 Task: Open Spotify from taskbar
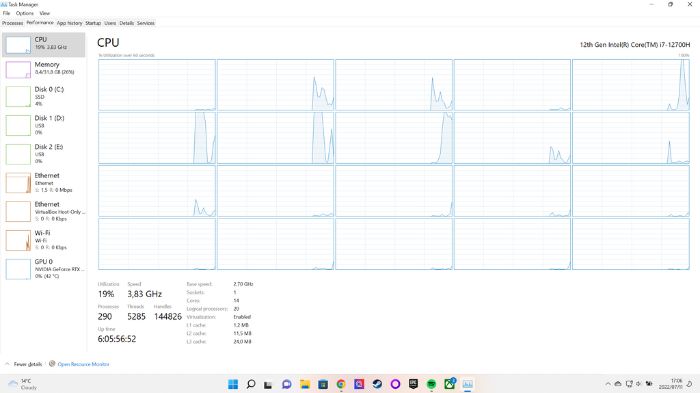[x=431, y=384]
